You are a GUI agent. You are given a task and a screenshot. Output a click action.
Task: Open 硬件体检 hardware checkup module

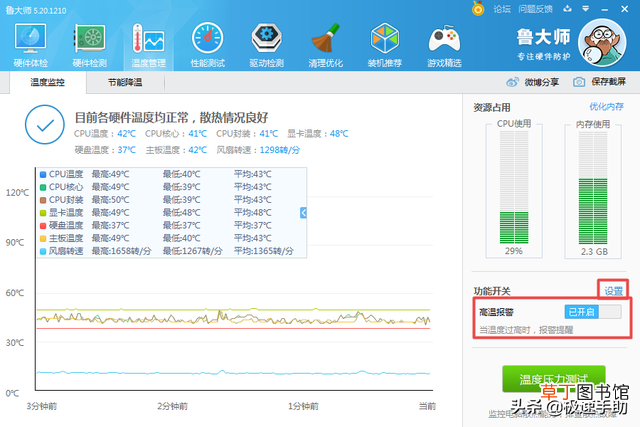coord(31,45)
